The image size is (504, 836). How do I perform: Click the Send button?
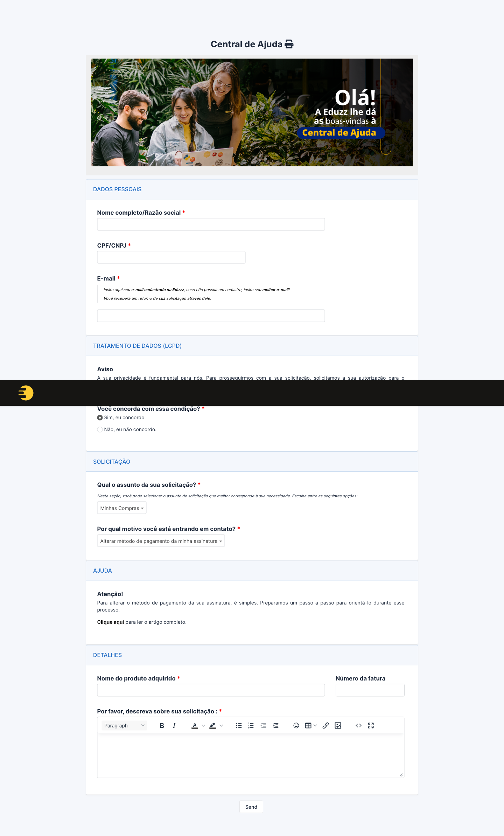click(x=251, y=807)
